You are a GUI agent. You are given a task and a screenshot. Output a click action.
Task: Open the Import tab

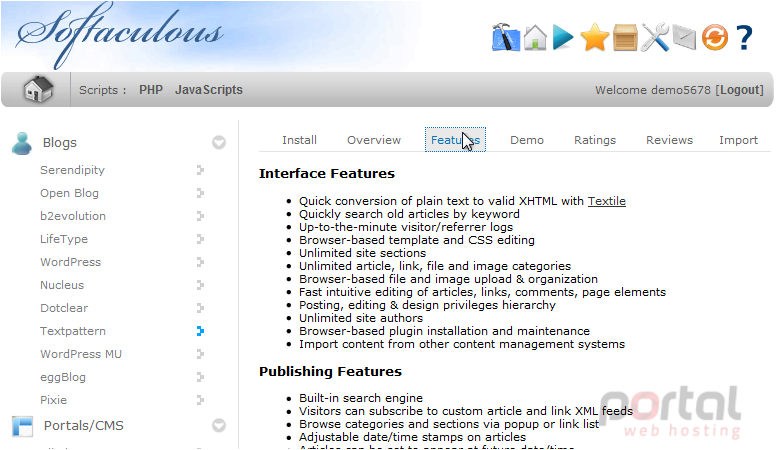[738, 140]
